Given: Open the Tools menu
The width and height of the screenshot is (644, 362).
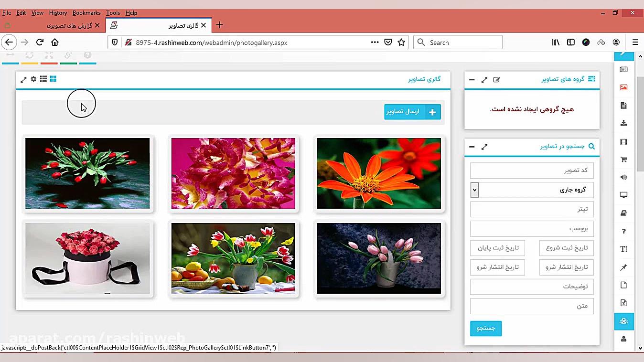Looking at the screenshot, I should (x=113, y=13).
